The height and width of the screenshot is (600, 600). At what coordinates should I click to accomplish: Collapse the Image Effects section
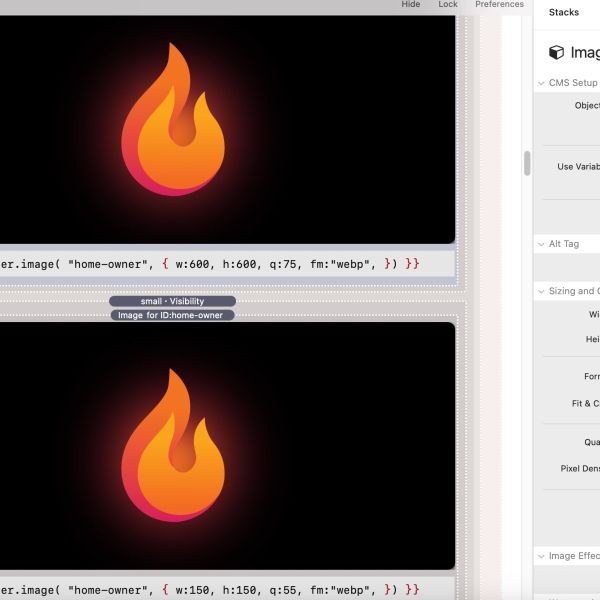(x=541, y=556)
